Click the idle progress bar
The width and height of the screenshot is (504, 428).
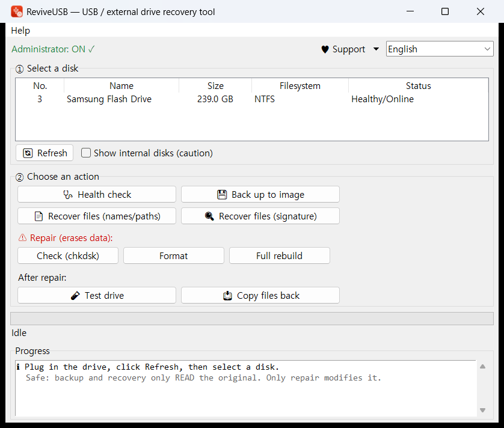coord(252,319)
